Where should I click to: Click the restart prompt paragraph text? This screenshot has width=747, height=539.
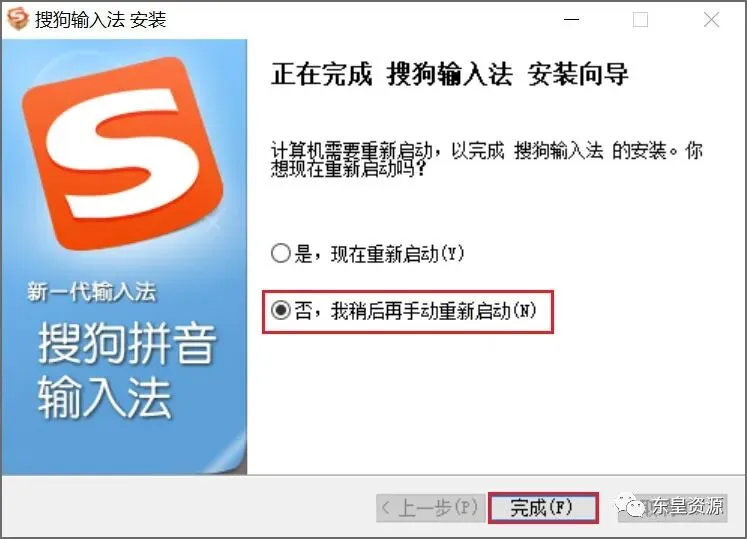tap(486, 159)
